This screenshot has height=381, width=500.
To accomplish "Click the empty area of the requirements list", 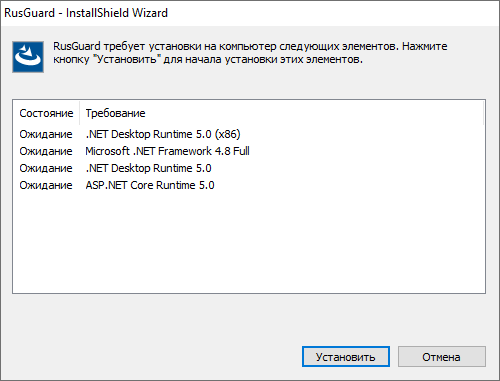I will coord(249,243).
